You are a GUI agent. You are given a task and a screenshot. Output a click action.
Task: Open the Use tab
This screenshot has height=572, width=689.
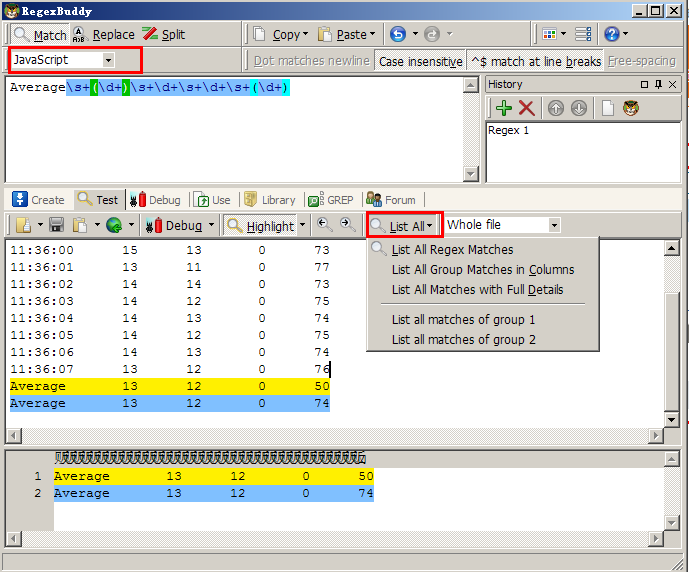tap(212, 200)
